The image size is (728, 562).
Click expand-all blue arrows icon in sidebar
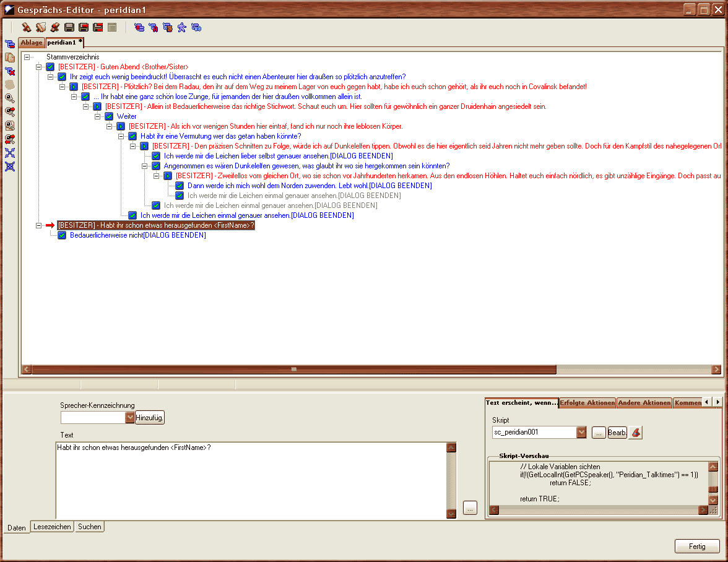10,153
